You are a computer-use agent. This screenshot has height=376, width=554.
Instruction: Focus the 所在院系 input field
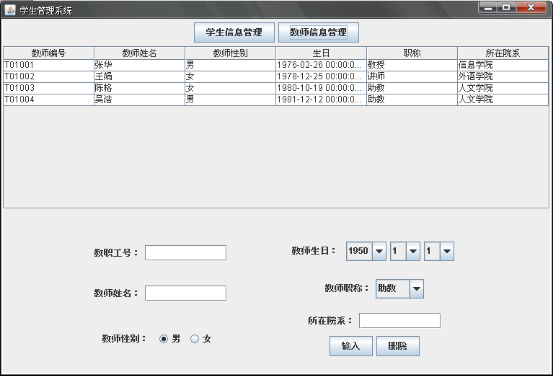(400, 321)
